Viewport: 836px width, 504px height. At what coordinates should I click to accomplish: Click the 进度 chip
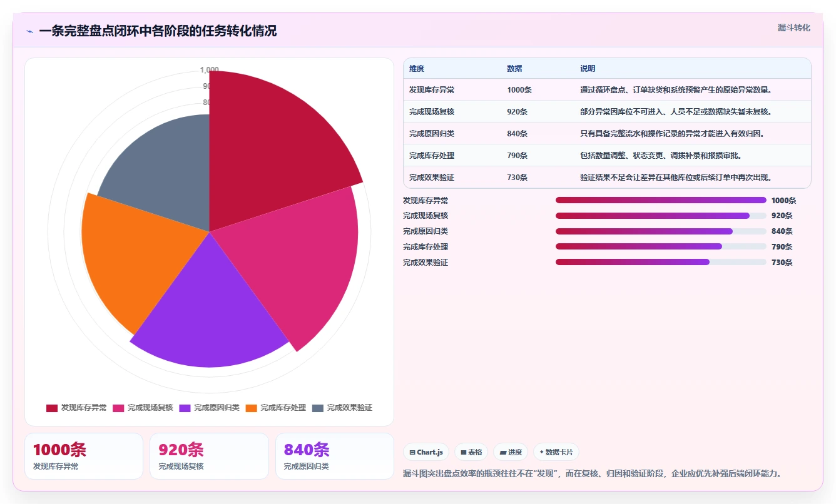coord(511,452)
